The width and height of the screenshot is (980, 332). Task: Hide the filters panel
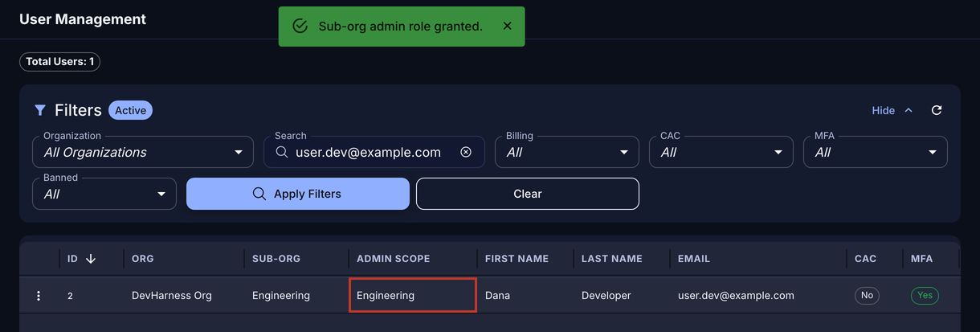point(892,110)
